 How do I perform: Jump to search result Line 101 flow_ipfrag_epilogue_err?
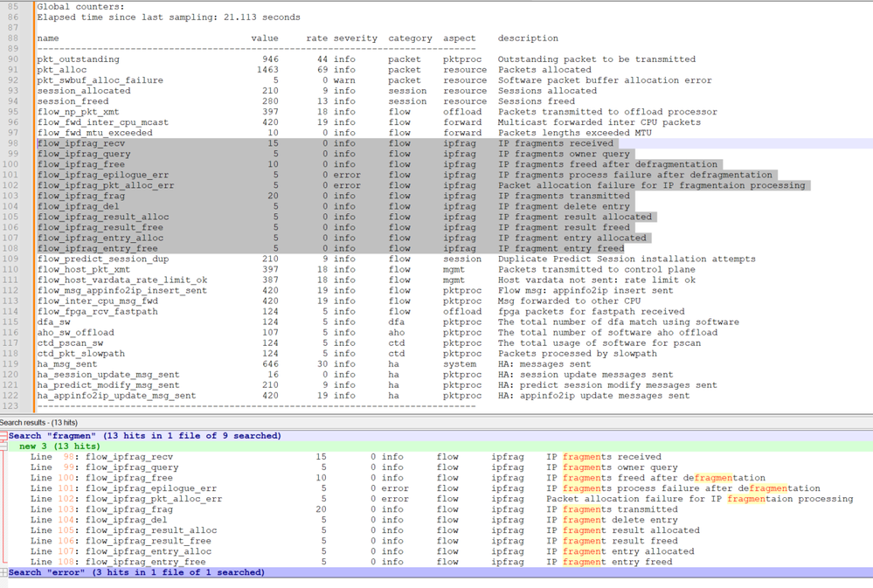(x=150, y=488)
